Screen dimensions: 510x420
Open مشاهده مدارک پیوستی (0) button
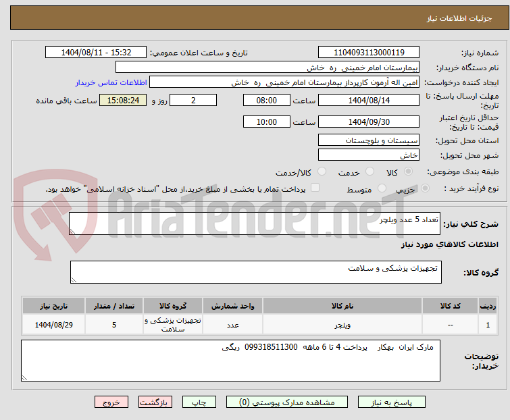click(x=287, y=402)
